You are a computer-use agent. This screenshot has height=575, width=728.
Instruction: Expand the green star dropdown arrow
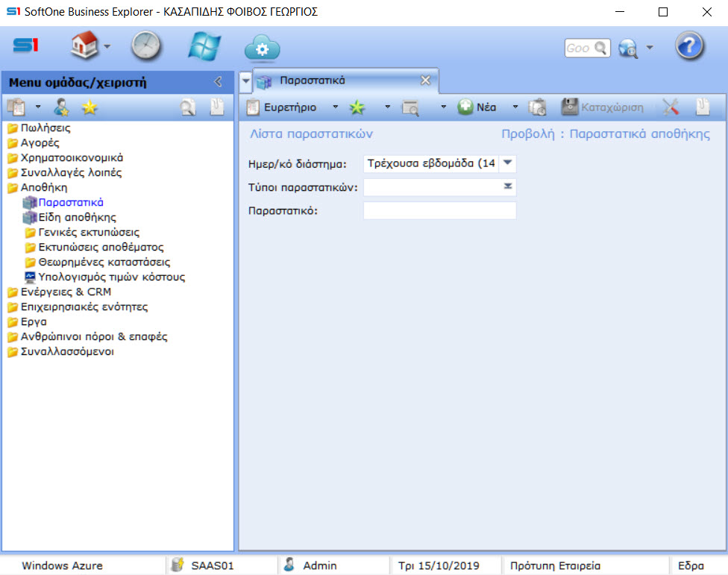click(x=388, y=107)
